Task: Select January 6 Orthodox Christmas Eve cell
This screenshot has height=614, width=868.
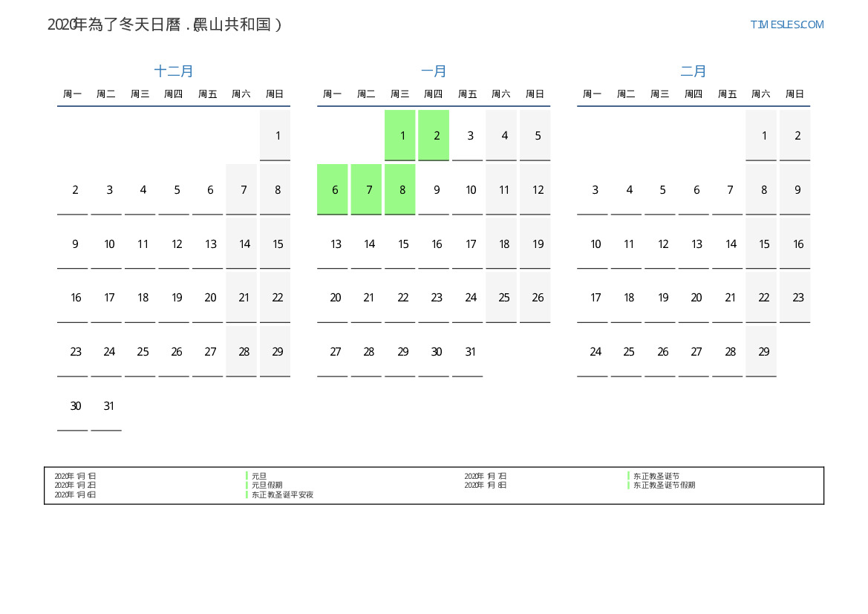Action: [333, 189]
